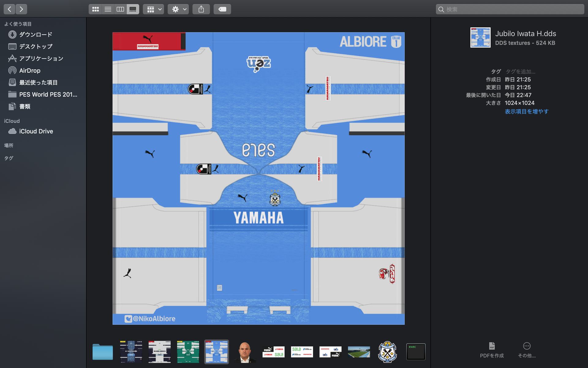Click the PES World folder icon

[x=12, y=94]
